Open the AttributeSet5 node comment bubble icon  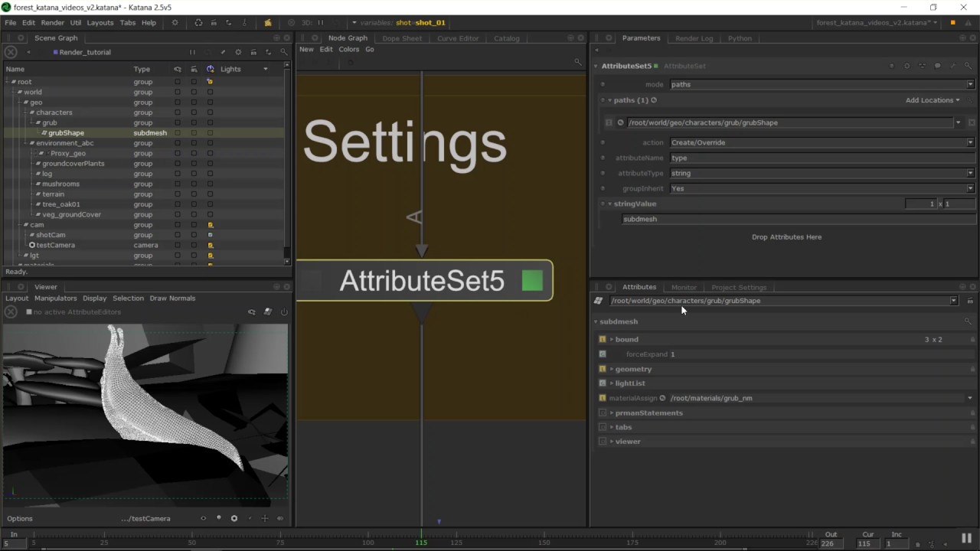[x=938, y=66]
